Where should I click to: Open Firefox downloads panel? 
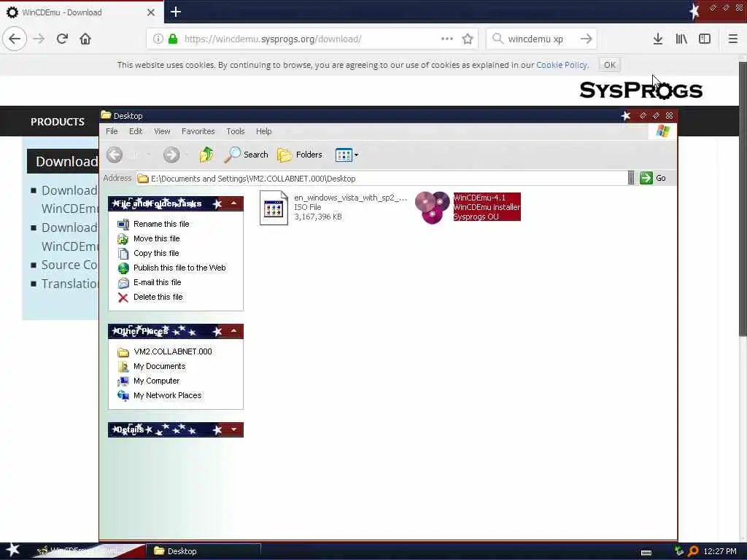[657, 39]
